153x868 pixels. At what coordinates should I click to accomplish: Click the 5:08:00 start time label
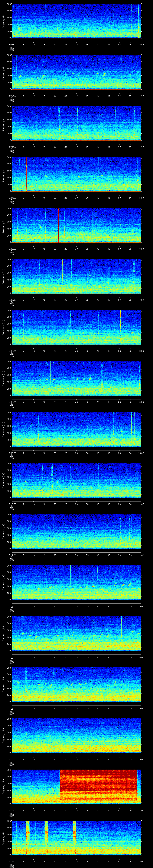click(12, 402)
